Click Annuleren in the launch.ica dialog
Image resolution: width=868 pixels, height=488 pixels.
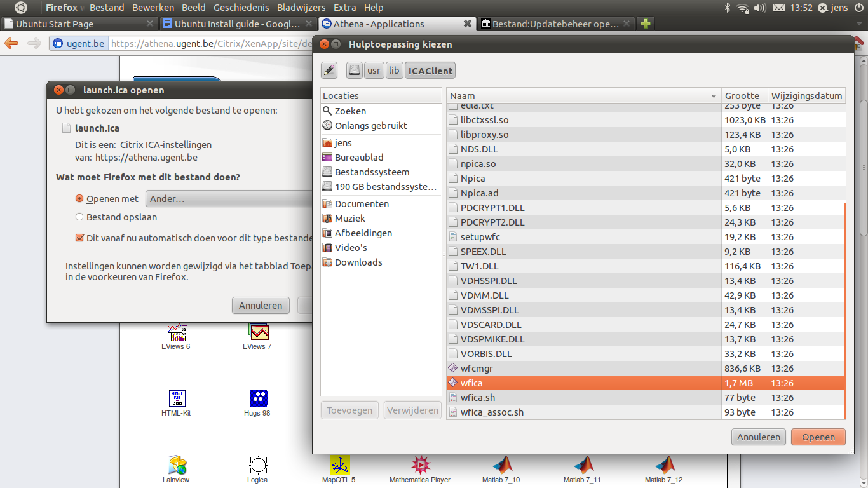tap(261, 306)
